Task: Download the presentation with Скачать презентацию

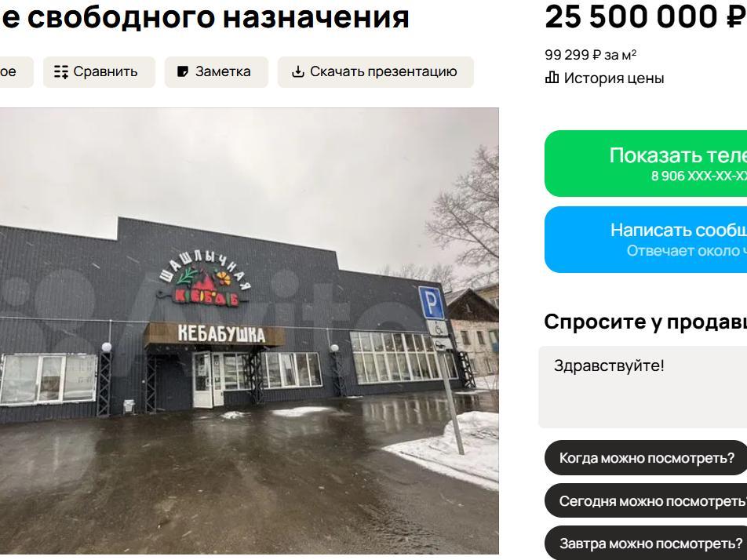Action: click(x=375, y=72)
